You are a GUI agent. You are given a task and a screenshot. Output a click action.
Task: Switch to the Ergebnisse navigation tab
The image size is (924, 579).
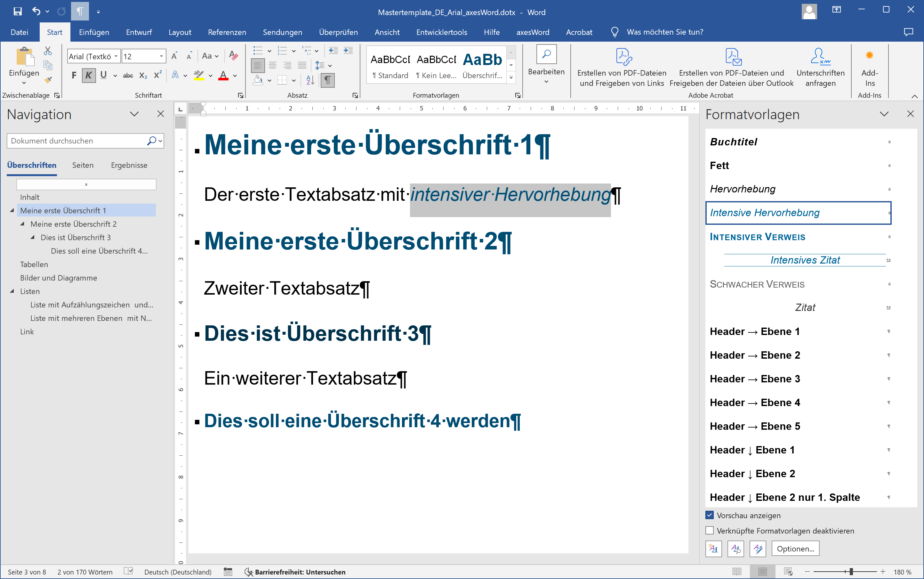coord(129,165)
